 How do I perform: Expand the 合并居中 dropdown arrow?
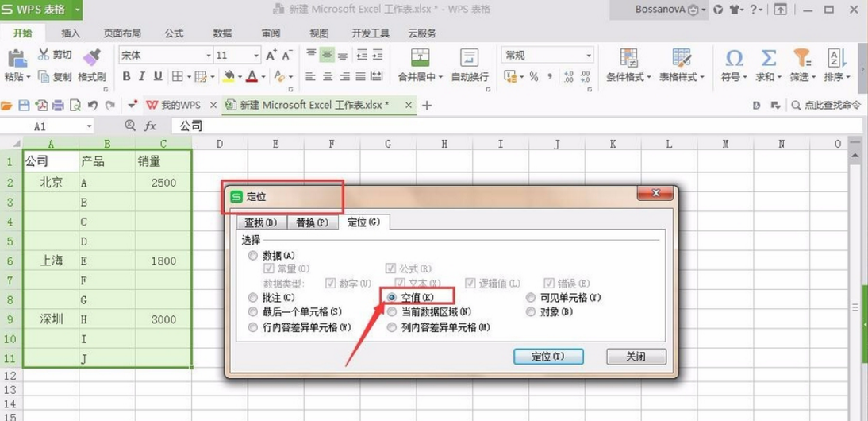point(440,78)
